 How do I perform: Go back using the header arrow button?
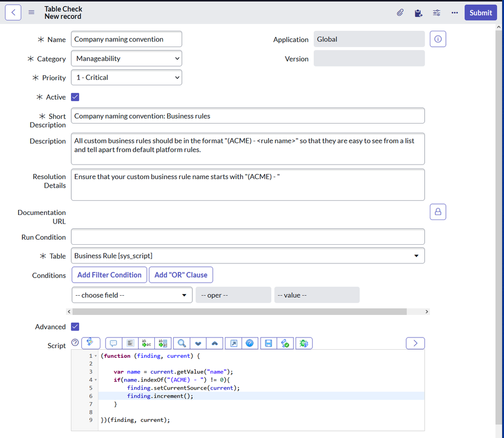coord(13,13)
